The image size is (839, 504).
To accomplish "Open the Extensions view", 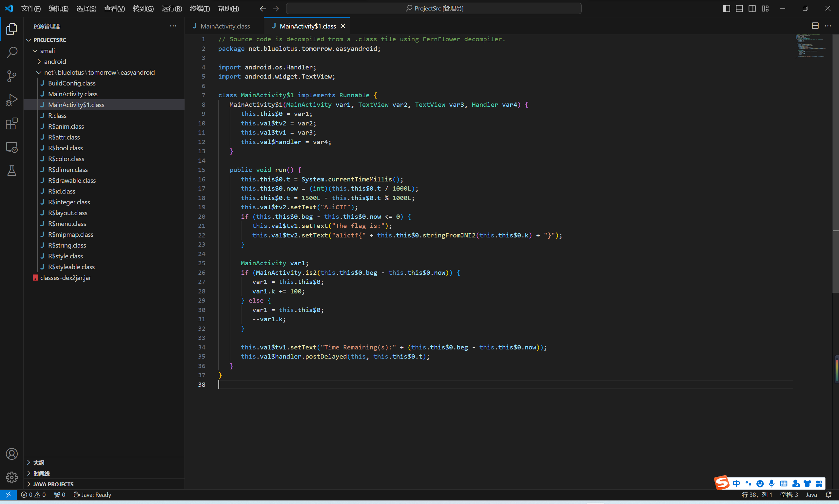I will pos(11,123).
